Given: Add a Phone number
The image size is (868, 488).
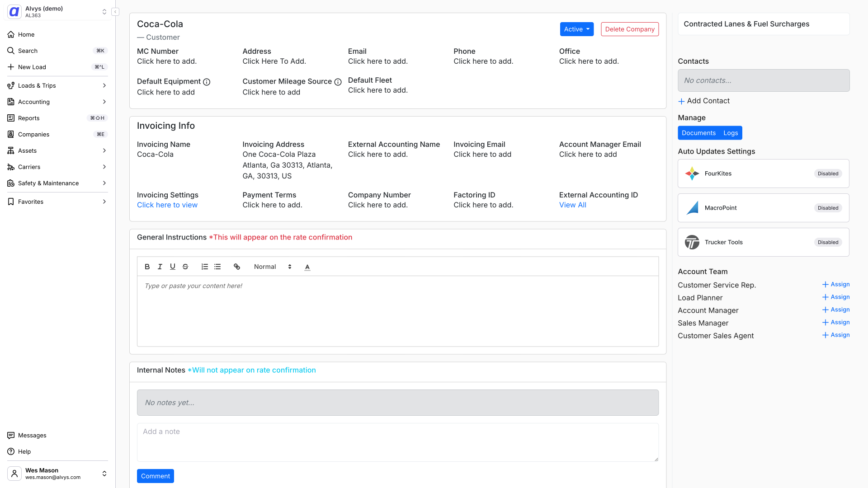Looking at the screenshot, I should (483, 61).
